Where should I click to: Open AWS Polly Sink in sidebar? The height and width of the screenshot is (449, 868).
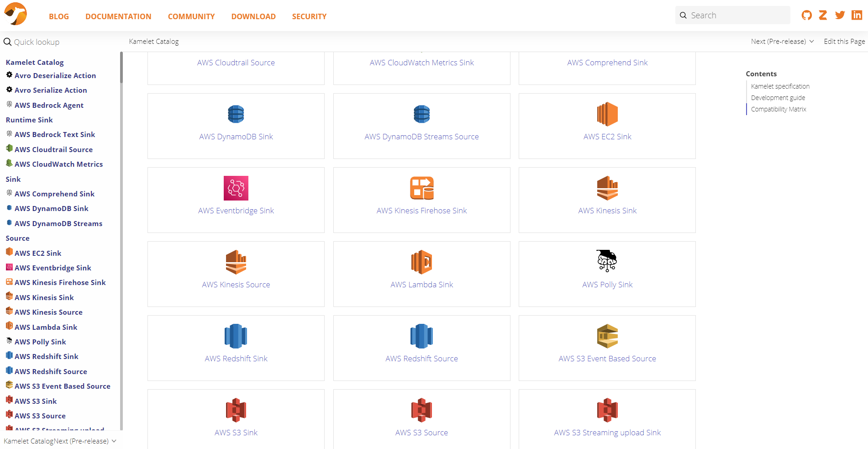(x=40, y=342)
